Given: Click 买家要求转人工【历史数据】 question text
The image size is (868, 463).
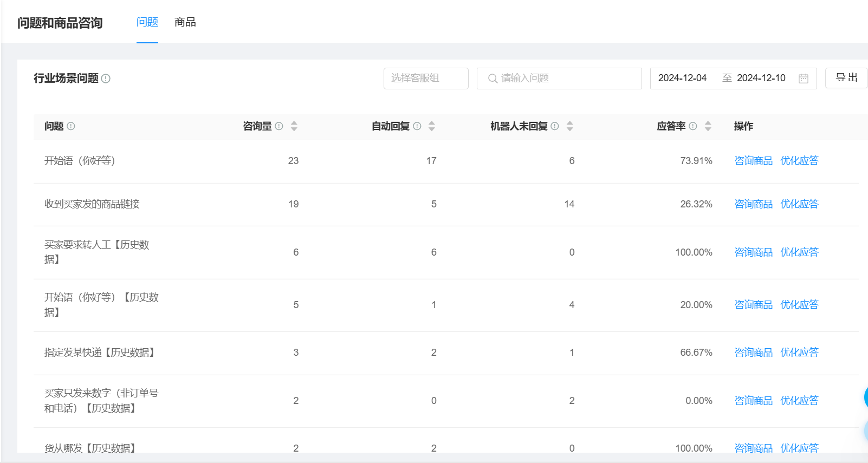Looking at the screenshot, I should click(x=97, y=252).
